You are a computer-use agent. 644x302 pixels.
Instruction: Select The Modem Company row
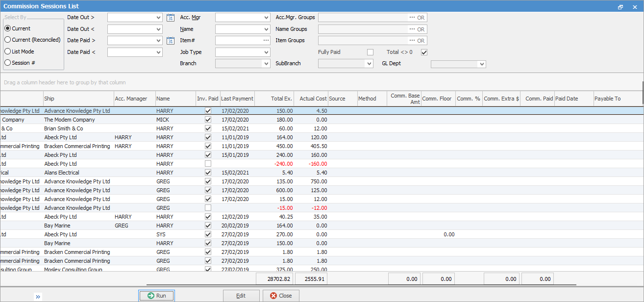[70, 120]
